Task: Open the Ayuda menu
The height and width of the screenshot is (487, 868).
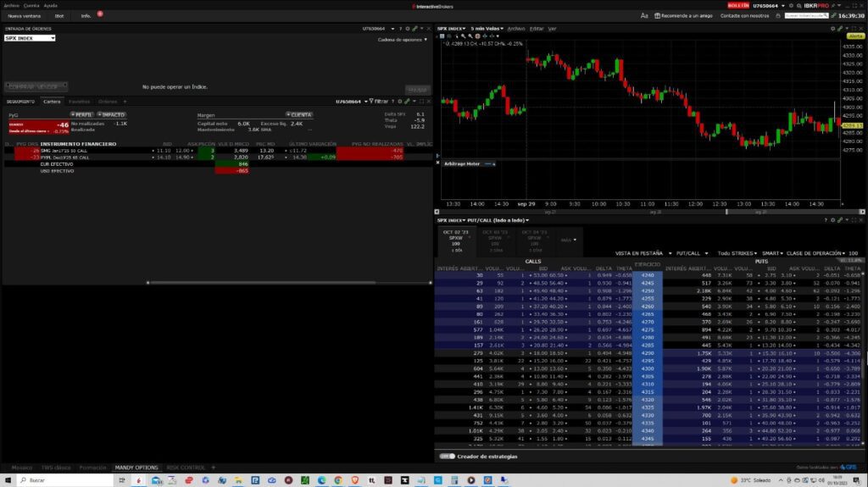Action: [50, 6]
